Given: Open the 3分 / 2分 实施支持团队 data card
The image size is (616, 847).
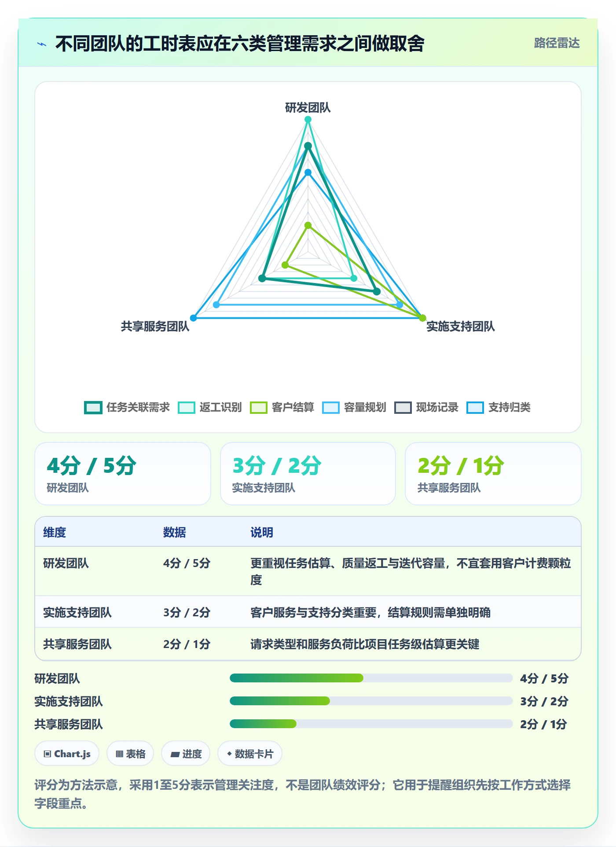Looking at the screenshot, I should [308, 474].
